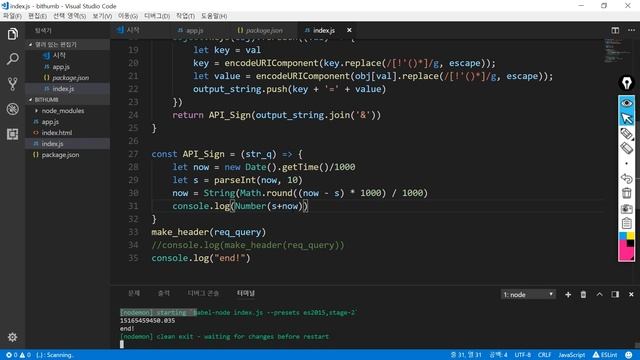Click the feedback smiley icon
The image size is (640, 360).
coord(629,355)
